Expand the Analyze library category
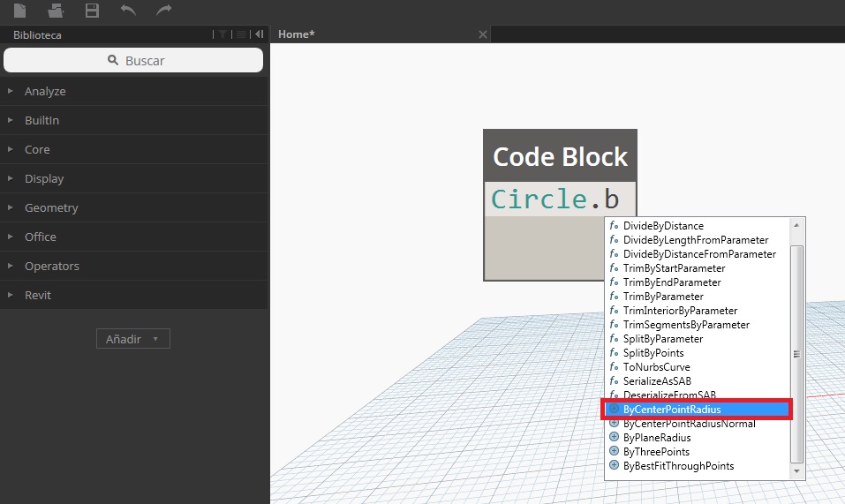The width and height of the screenshot is (845, 504). tap(45, 91)
